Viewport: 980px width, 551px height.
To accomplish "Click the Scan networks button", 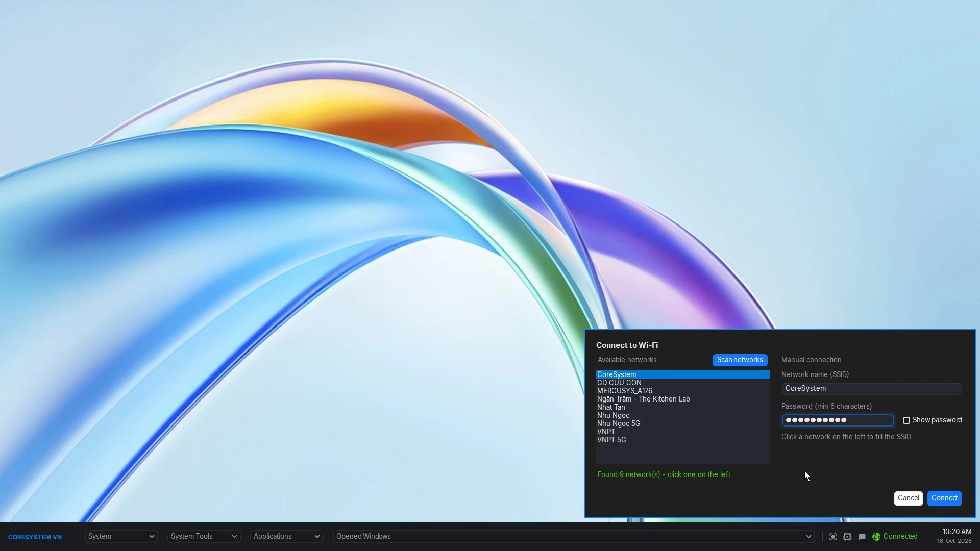I will 740,360.
